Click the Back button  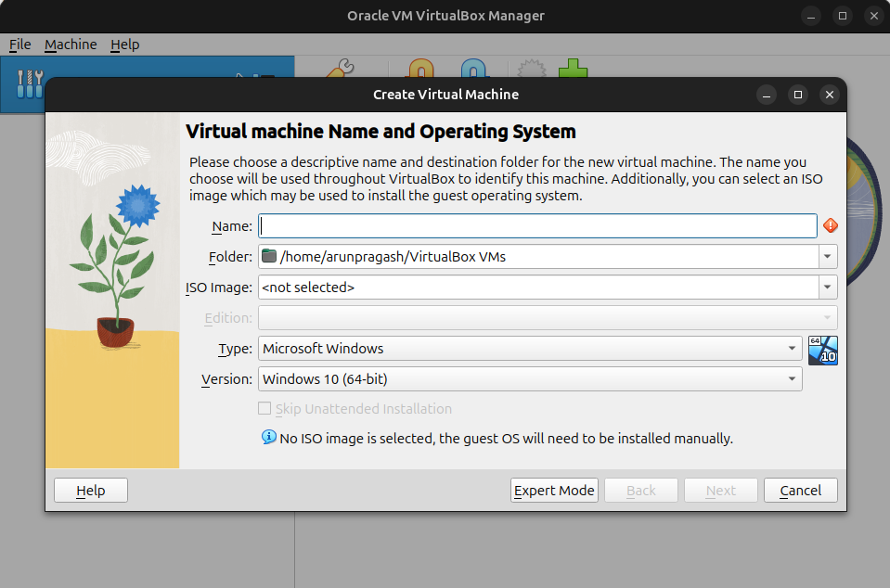click(641, 491)
